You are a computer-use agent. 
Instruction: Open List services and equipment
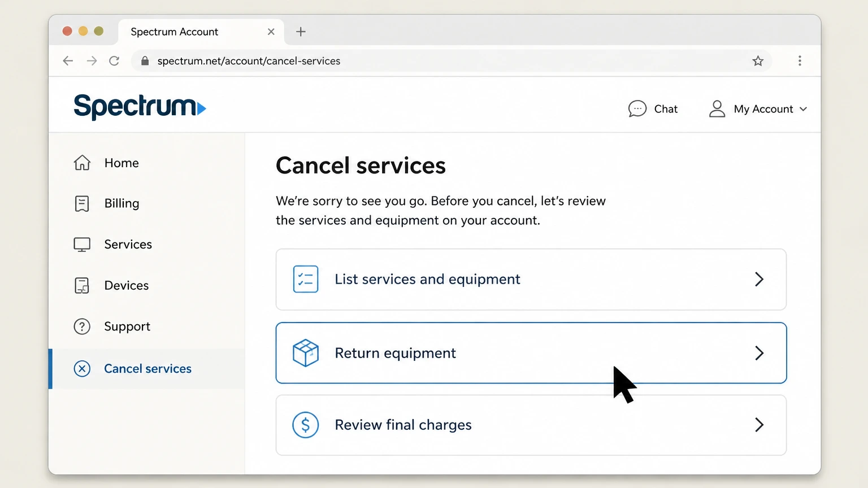(x=531, y=280)
